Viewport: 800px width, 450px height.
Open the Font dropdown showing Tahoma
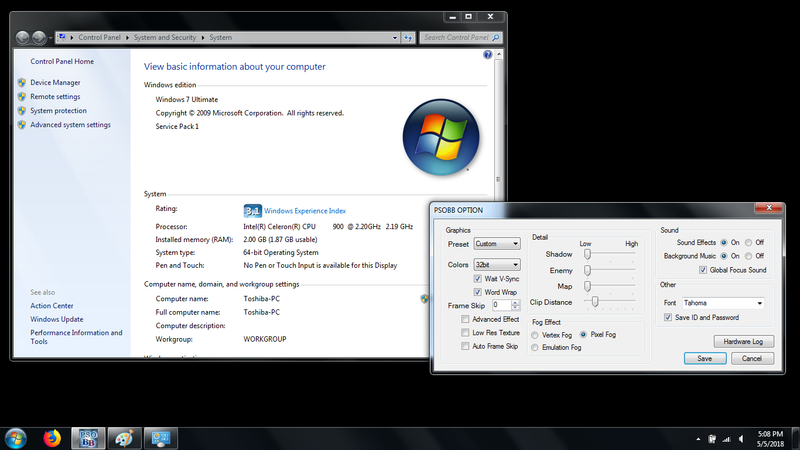pyautogui.click(x=723, y=303)
